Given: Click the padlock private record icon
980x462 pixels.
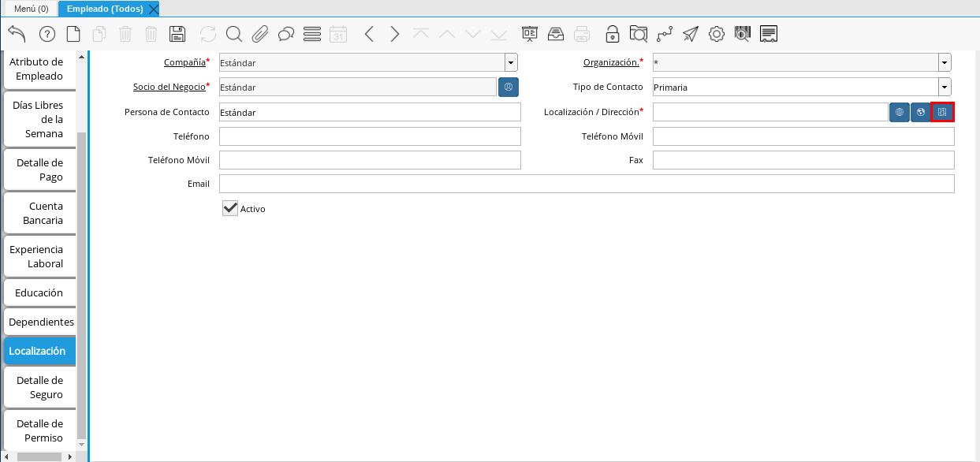Looking at the screenshot, I should [612, 34].
